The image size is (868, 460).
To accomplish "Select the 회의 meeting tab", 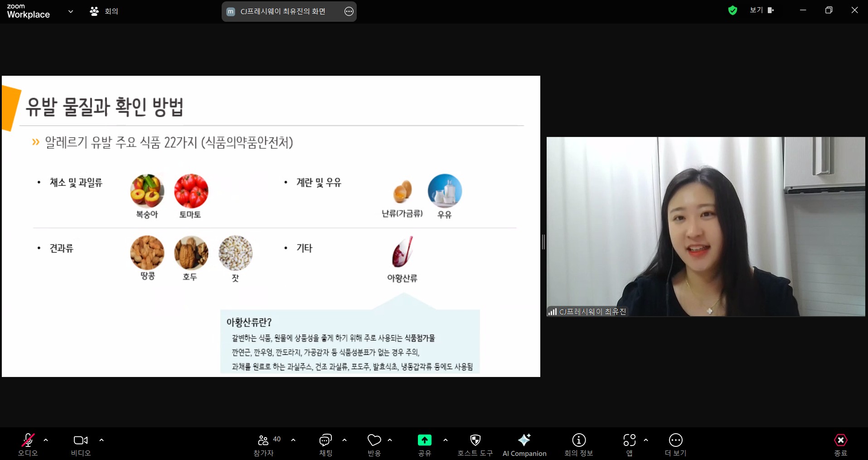I will [x=104, y=11].
